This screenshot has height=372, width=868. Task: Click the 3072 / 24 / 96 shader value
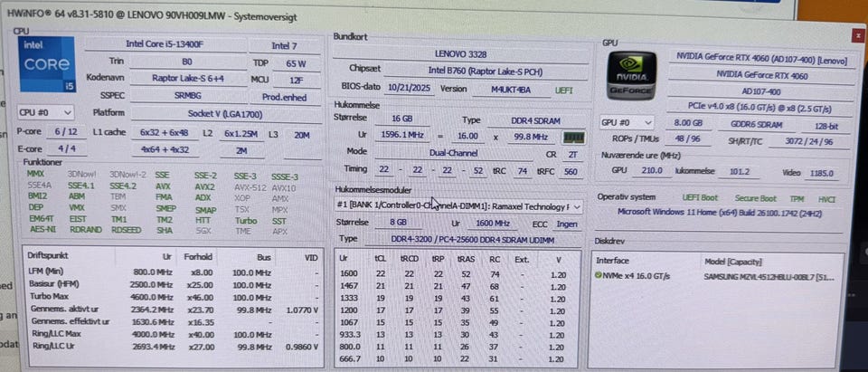tap(808, 141)
